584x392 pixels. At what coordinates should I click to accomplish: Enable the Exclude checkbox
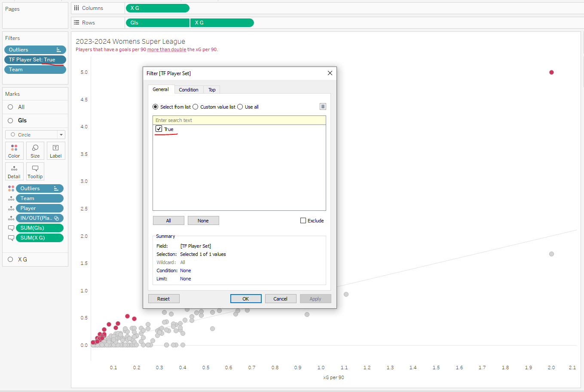tap(303, 221)
